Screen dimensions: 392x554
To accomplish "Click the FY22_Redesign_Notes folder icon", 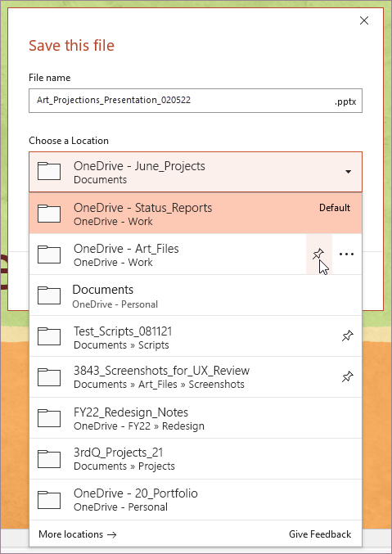I will click(49, 418).
